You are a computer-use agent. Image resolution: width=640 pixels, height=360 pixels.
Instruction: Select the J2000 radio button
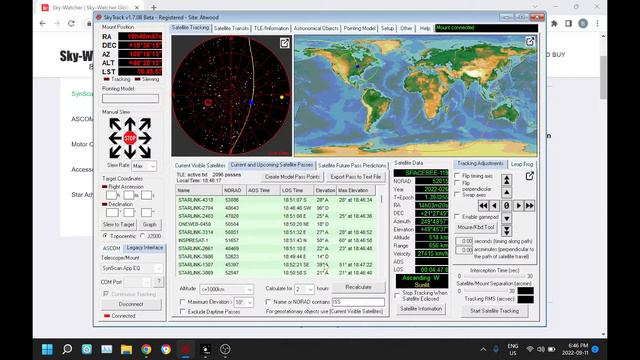(142, 236)
